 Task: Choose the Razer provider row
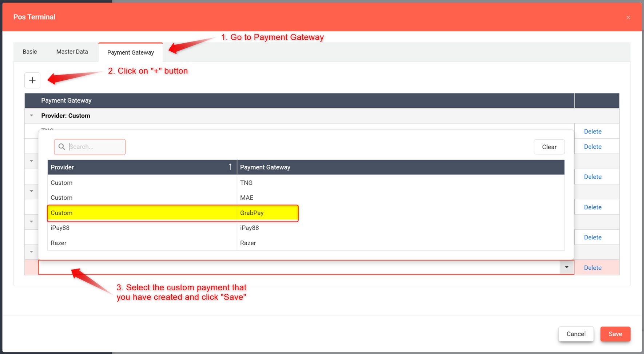click(306, 243)
